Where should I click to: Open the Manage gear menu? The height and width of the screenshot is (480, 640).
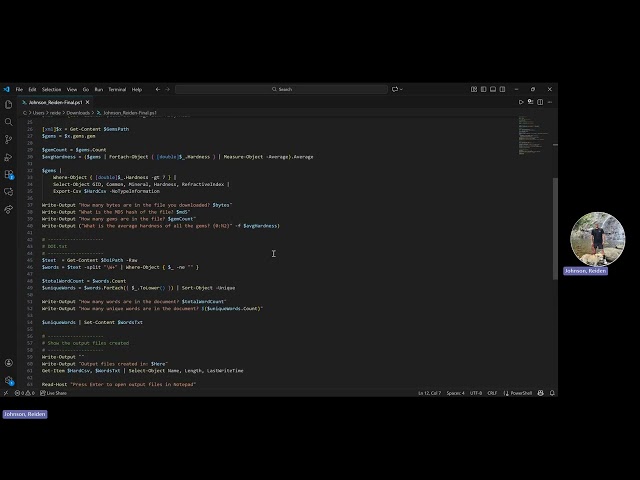point(8,380)
